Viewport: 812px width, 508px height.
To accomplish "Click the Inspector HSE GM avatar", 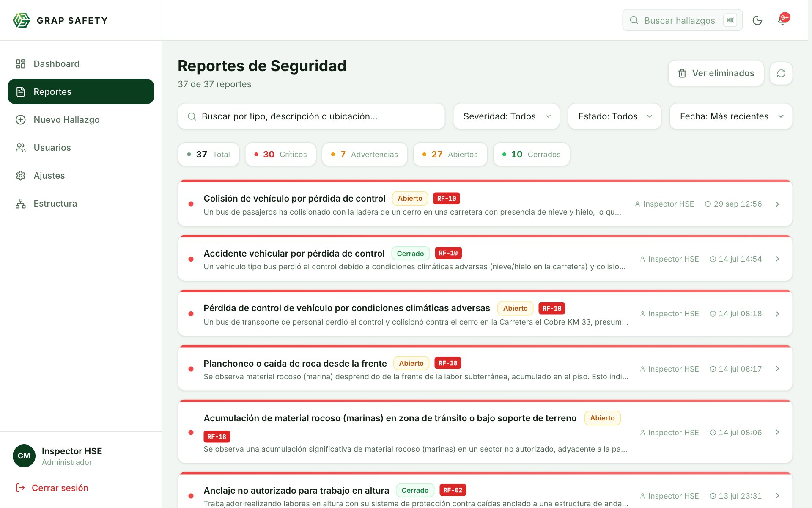I will [x=24, y=456].
